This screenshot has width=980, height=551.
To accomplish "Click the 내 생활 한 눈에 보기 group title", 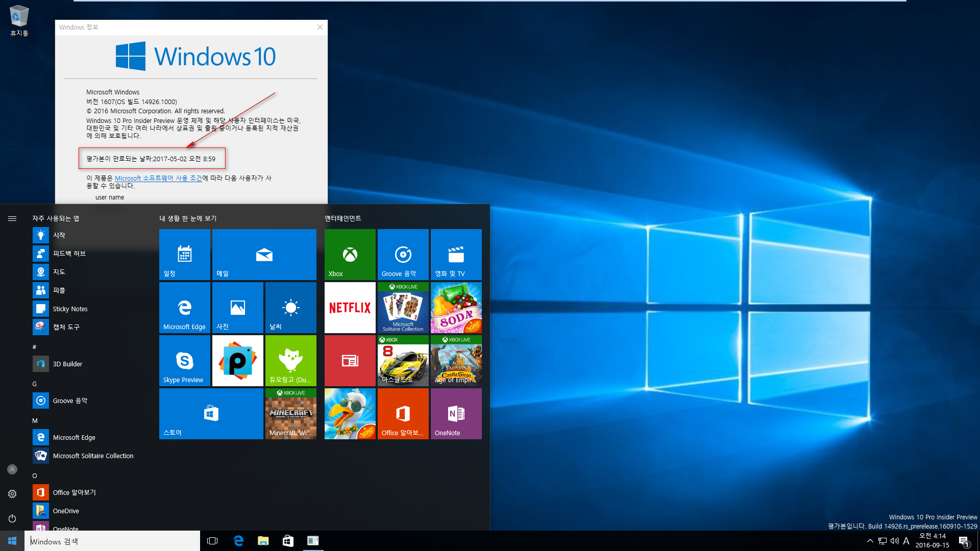I will point(188,218).
